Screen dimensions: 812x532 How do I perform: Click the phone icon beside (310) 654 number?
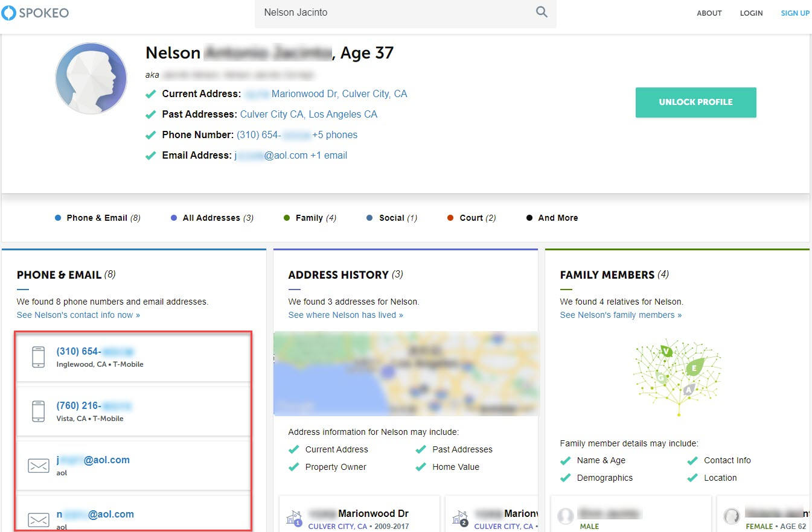tap(38, 357)
